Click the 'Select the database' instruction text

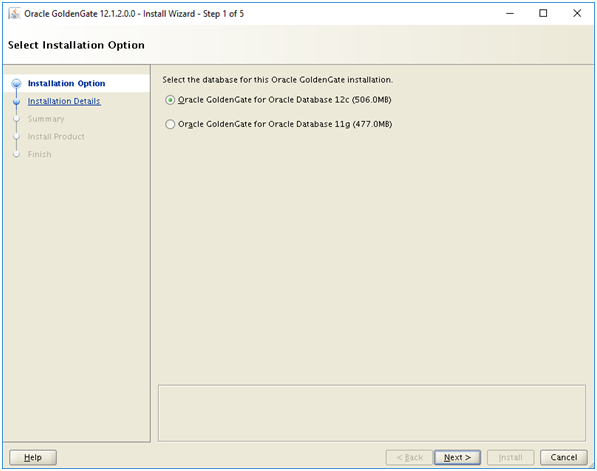(x=278, y=80)
